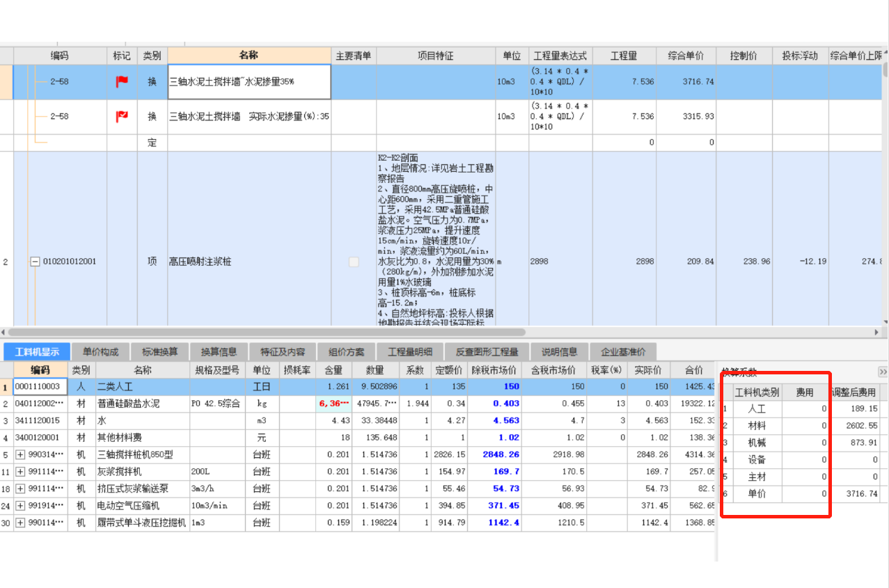Click the 工程量表达式 column header
The image size is (889, 588).
[x=560, y=56]
